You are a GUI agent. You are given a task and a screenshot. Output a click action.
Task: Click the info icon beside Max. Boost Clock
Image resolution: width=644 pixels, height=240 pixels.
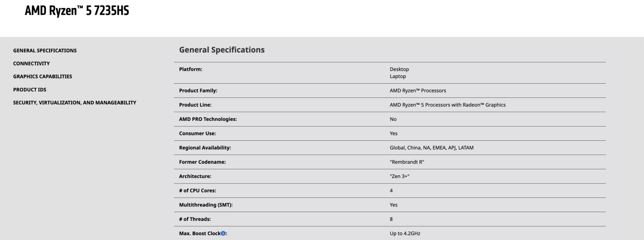click(223, 233)
